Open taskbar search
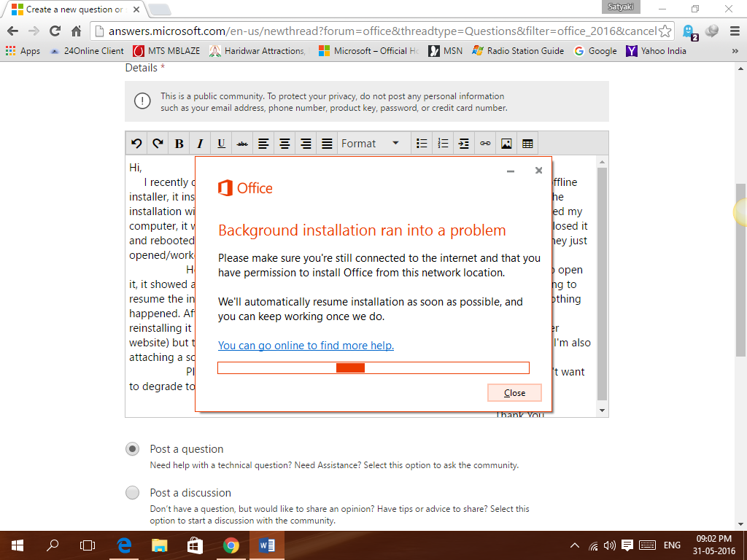Viewport: 747px width, 560px height. (x=53, y=545)
